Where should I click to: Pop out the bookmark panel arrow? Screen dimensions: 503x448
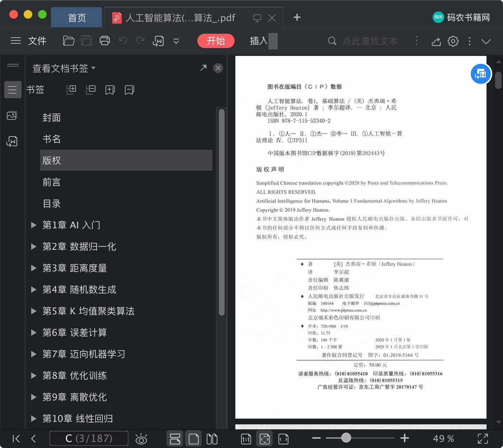coord(203,68)
